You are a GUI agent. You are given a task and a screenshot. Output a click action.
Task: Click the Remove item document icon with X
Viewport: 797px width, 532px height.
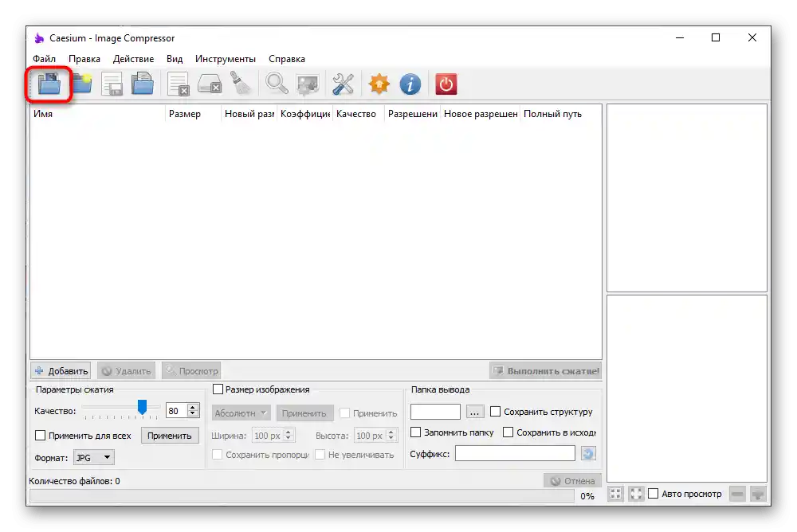[x=179, y=84]
